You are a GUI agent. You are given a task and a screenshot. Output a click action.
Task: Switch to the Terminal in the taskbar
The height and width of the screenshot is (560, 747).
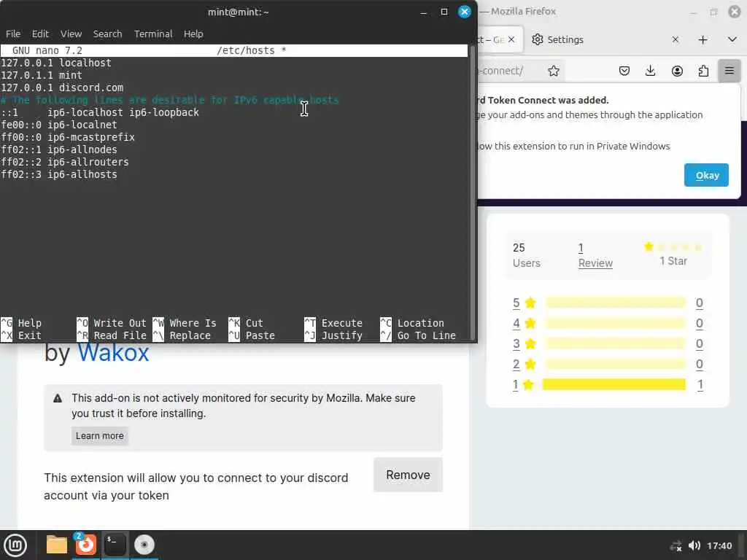115,545
